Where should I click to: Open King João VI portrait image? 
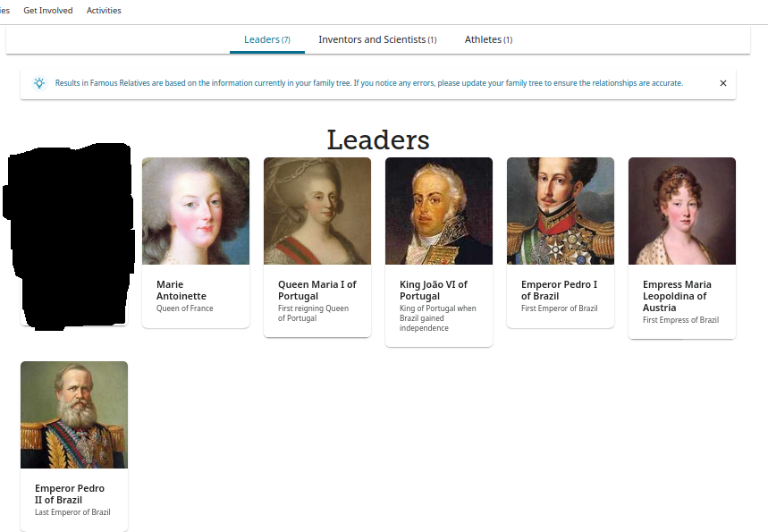pos(439,211)
